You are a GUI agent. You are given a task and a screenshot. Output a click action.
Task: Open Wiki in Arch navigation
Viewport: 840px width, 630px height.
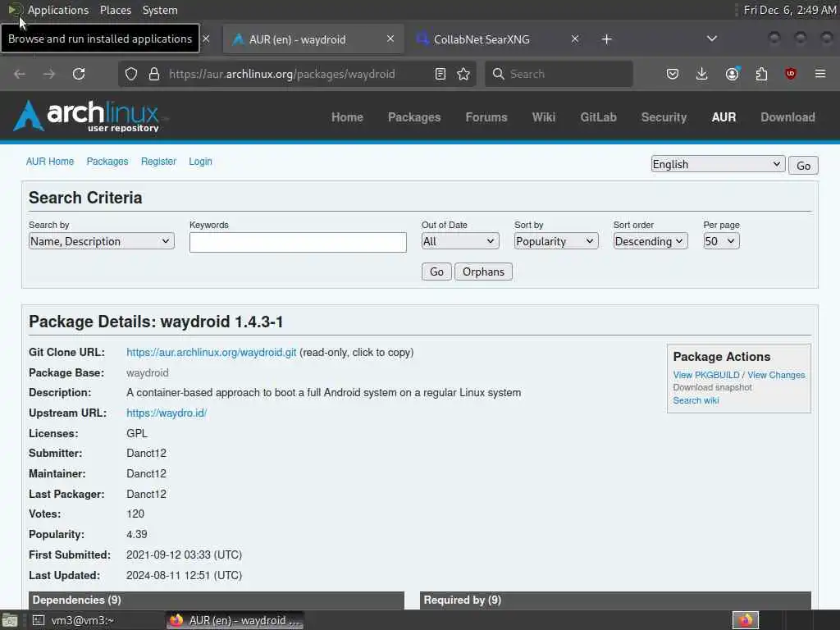point(544,117)
